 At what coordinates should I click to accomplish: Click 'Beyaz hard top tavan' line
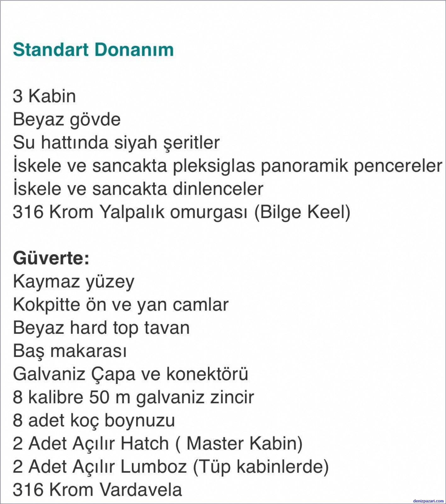tap(101, 328)
